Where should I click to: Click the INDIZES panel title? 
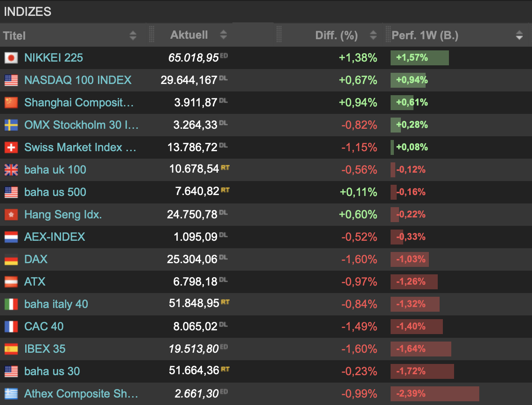[28, 12]
